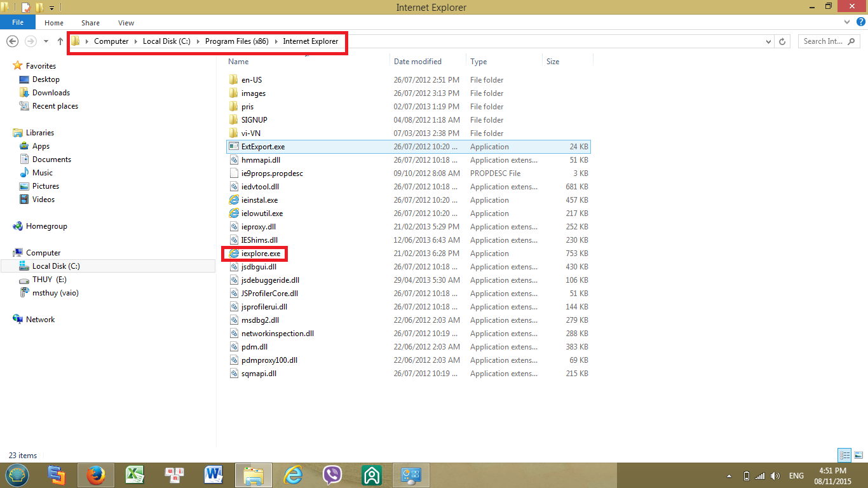This screenshot has width=868, height=488.
Task: Open Viber from the taskbar
Action: point(332,475)
